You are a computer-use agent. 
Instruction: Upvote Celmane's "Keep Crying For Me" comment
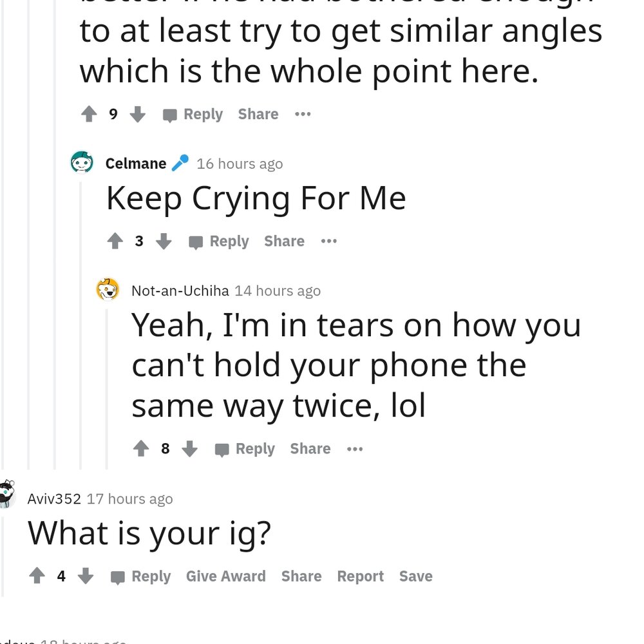coord(115,241)
